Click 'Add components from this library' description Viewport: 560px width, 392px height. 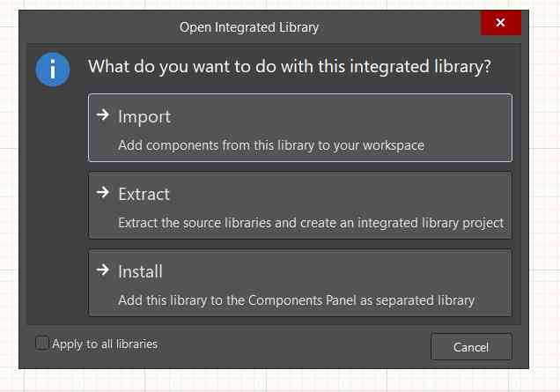point(271,145)
